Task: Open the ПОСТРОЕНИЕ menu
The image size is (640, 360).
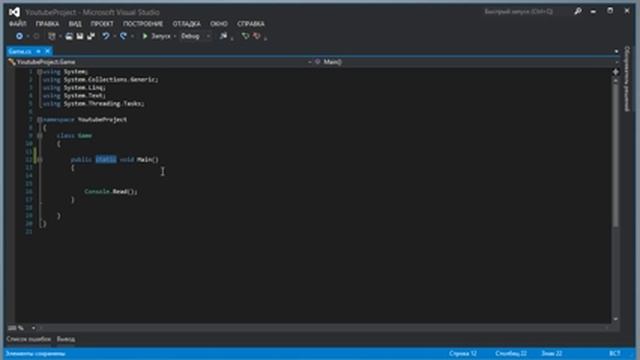Action: pos(143,24)
